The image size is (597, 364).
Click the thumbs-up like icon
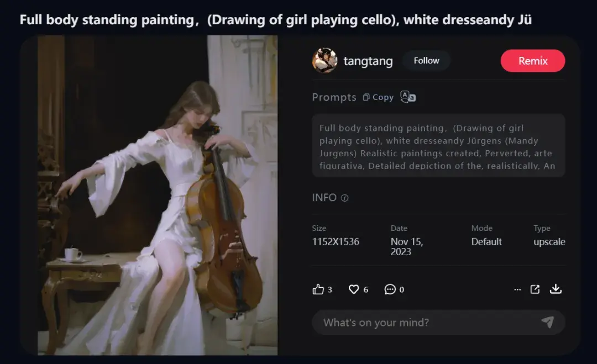click(318, 289)
